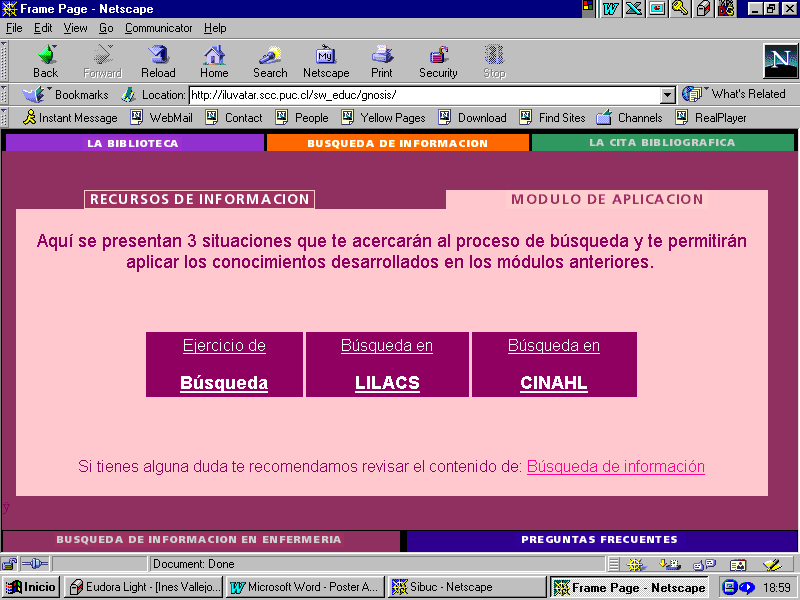Click the Inicio start button
This screenshot has height=600, width=800.
(31, 587)
